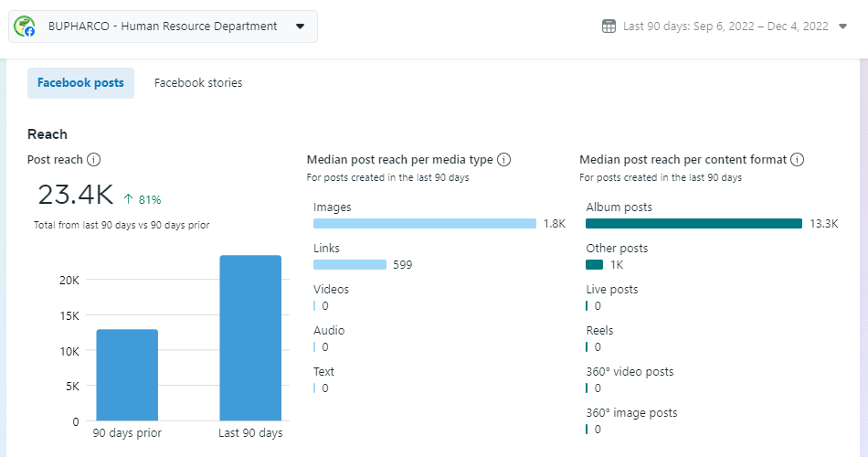Switch to the Facebook stories tab
The width and height of the screenshot is (868, 457).
(x=198, y=83)
